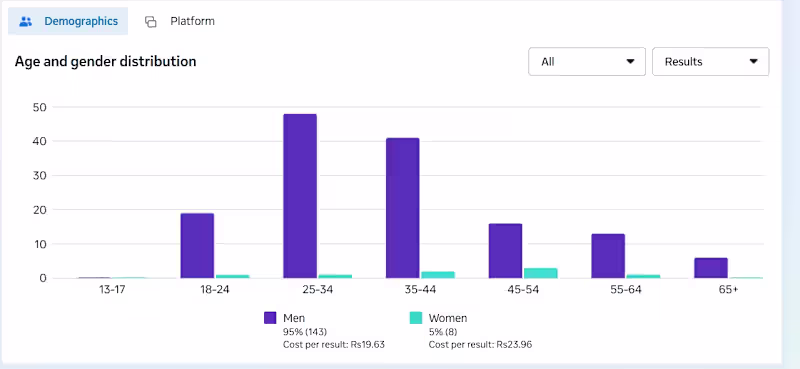Click the men's bar for 25-34

pos(300,196)
